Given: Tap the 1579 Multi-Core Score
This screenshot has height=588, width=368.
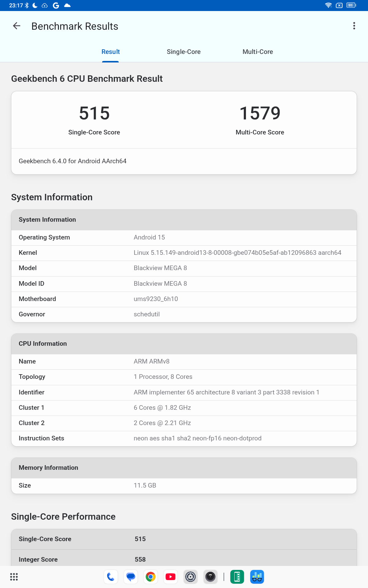Looking at the screenshot, I should point(260,113).
